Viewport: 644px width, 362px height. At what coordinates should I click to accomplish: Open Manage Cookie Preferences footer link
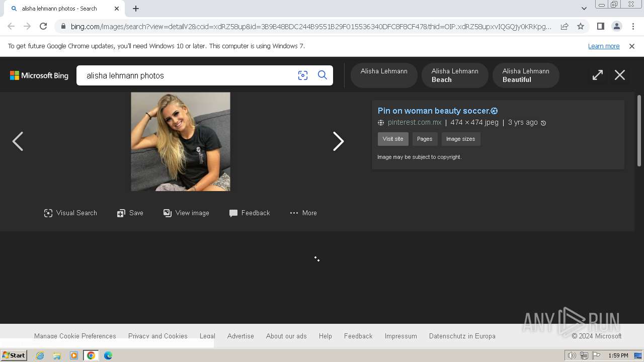click(75, 336)
